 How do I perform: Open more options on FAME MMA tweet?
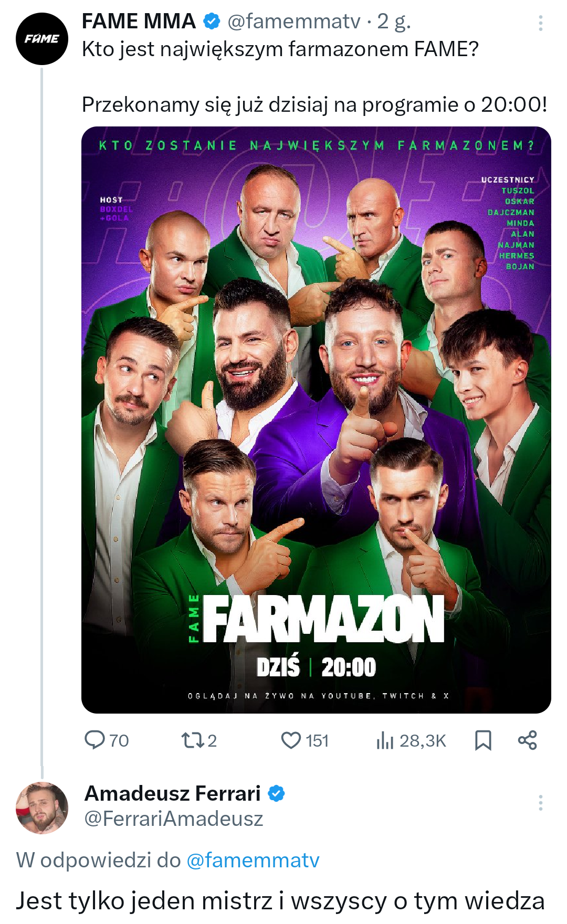click(540, 23)
